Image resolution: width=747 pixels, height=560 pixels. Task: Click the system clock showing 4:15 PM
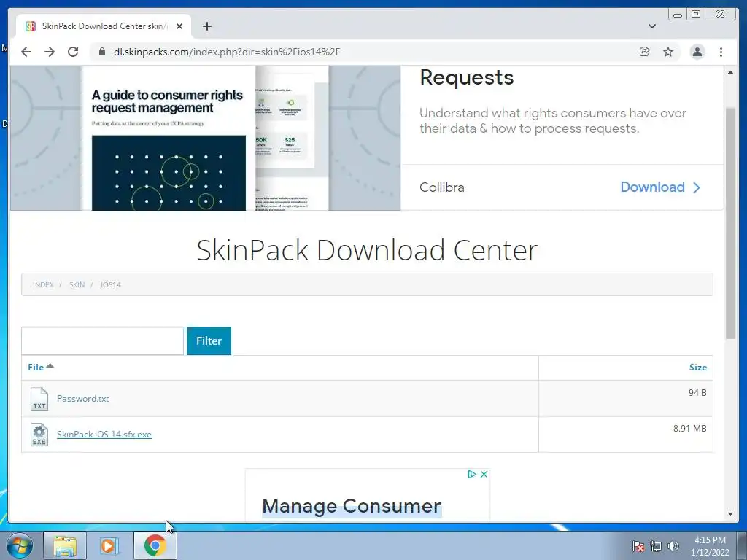point(710,546)
